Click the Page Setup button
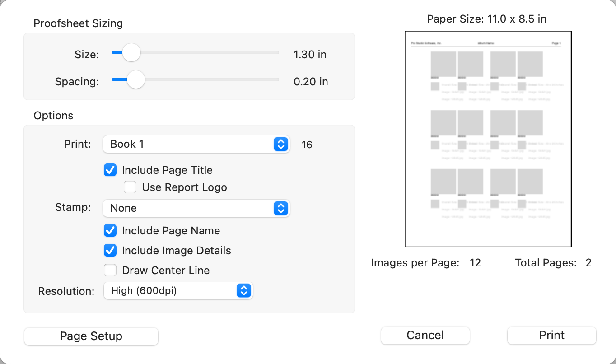 tap(91, 336)
